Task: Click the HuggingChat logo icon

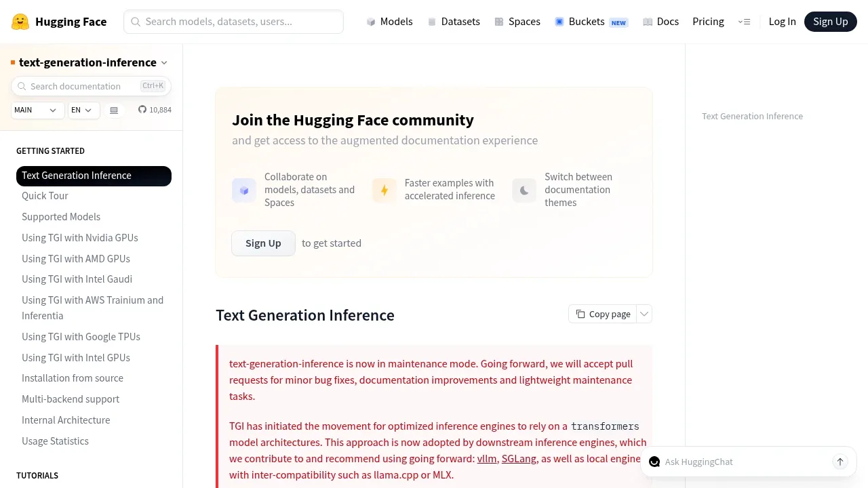Action: (x=654, y=462)
